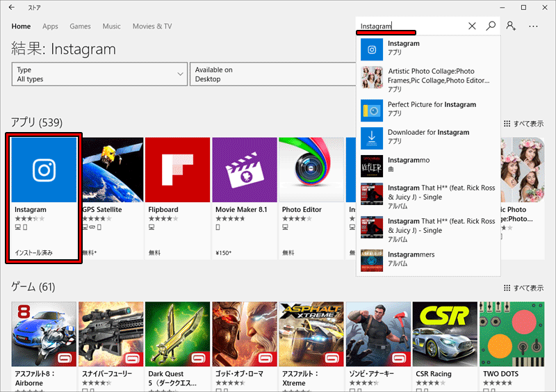Screen dimensions: 556x392
Task: Click the magnifier search icon
Action: [491, 26]
